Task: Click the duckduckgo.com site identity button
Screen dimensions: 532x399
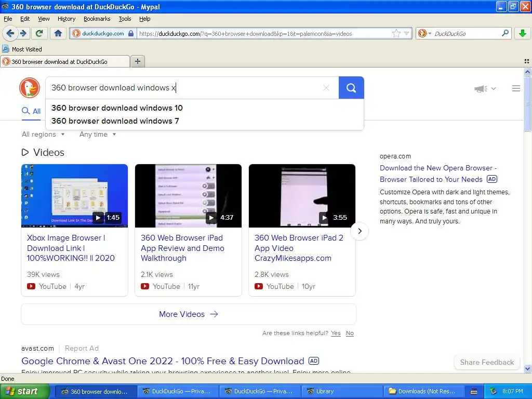Action: coord(103,33)
